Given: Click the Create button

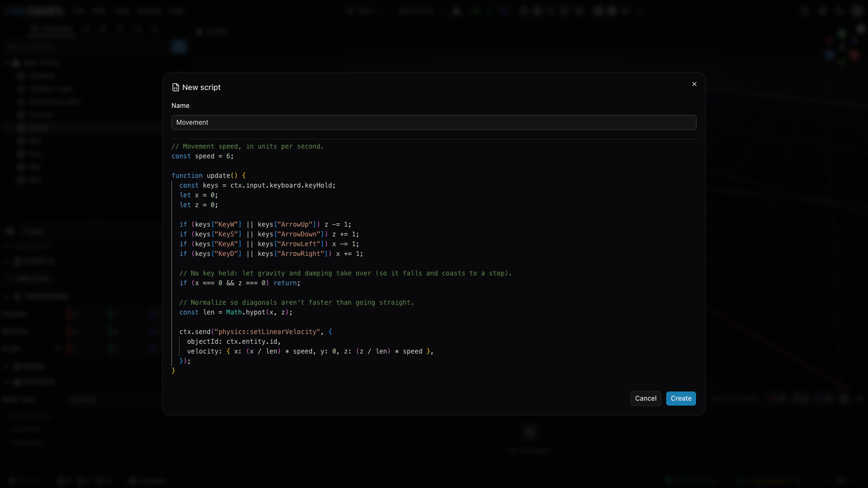Looking at the screenshot, I should click(681, 399).
